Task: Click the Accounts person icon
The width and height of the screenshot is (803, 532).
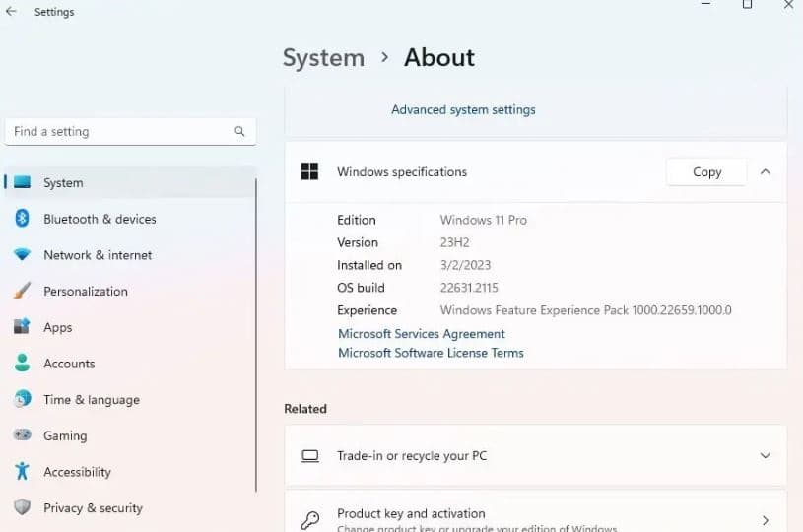Action: tap(23, 364)
